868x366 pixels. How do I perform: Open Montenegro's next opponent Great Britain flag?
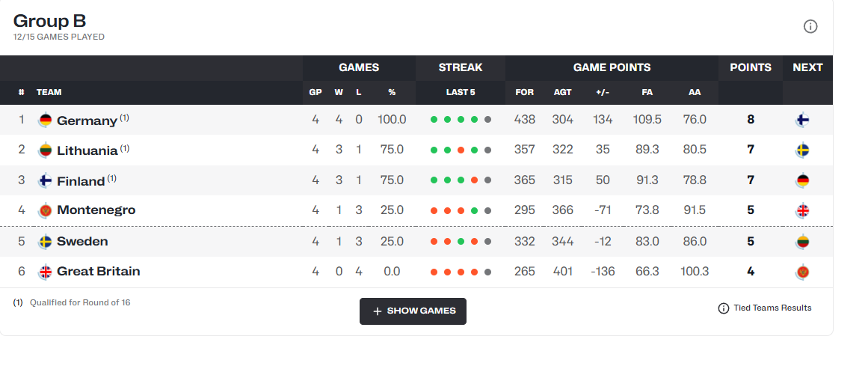pos(802,211)
